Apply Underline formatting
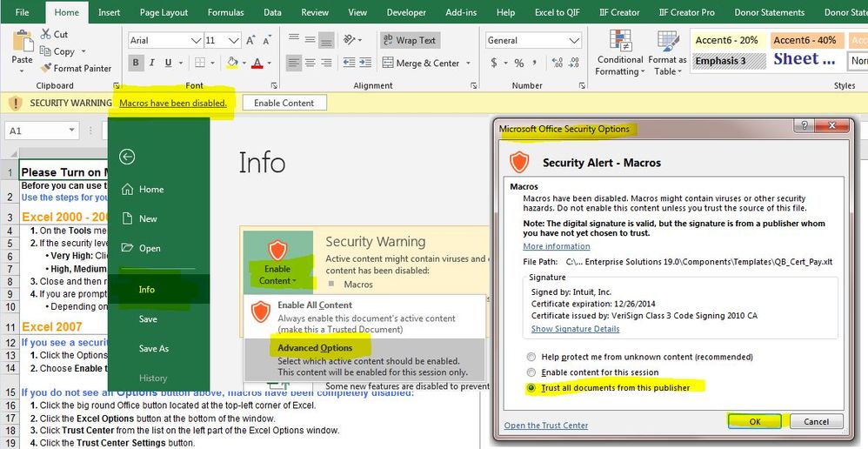This screenshot has height=449, width=868. point(168,63)
